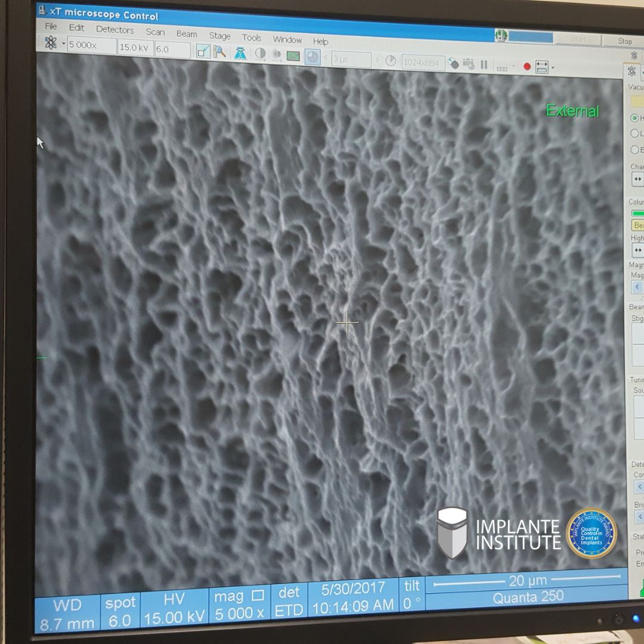
Task: Open the 5 000x magnification combo box
Action: (91, 45)
